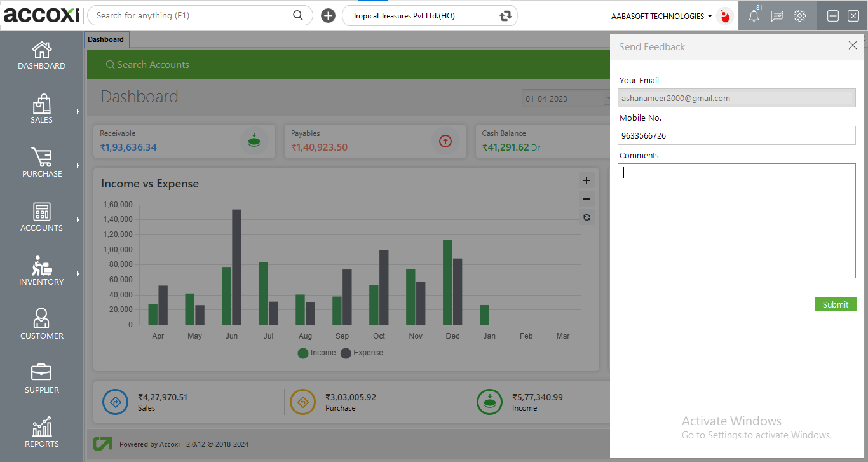
Task: Click the search magnifier icon
Action: pos(298,15)
